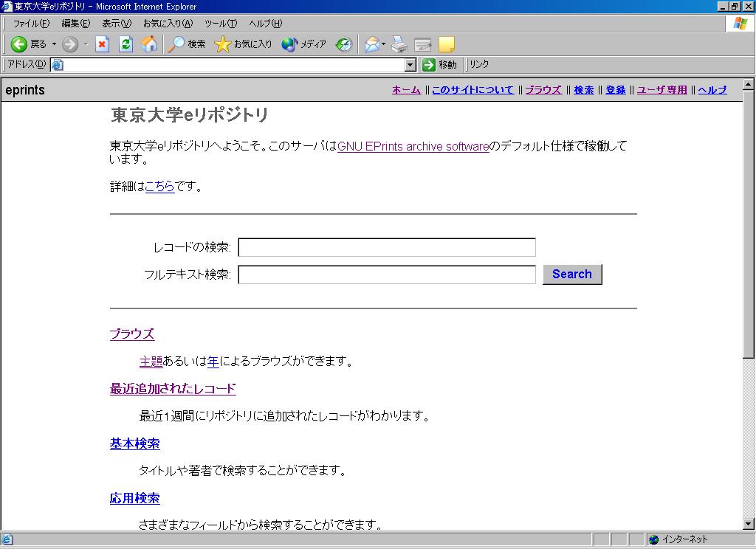Refresh the page with green arrows icon
Screen dimensions: 756x549
point(126,44)
